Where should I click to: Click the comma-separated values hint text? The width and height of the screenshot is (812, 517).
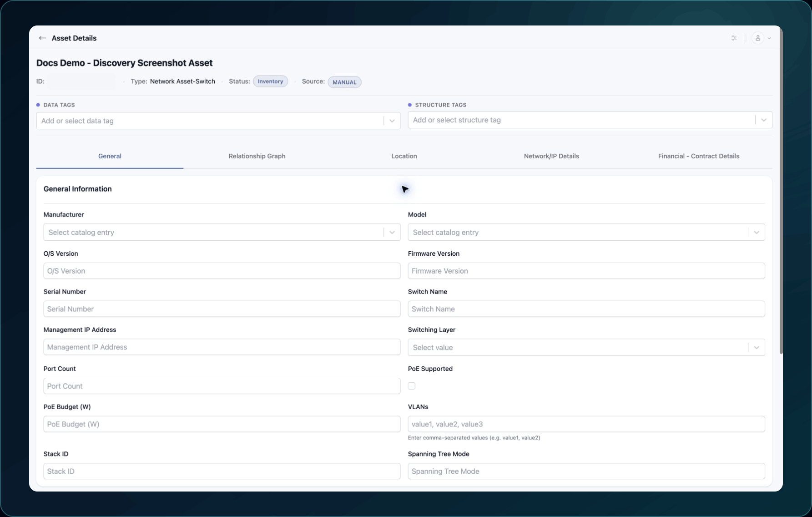click(x=474, y=438)
